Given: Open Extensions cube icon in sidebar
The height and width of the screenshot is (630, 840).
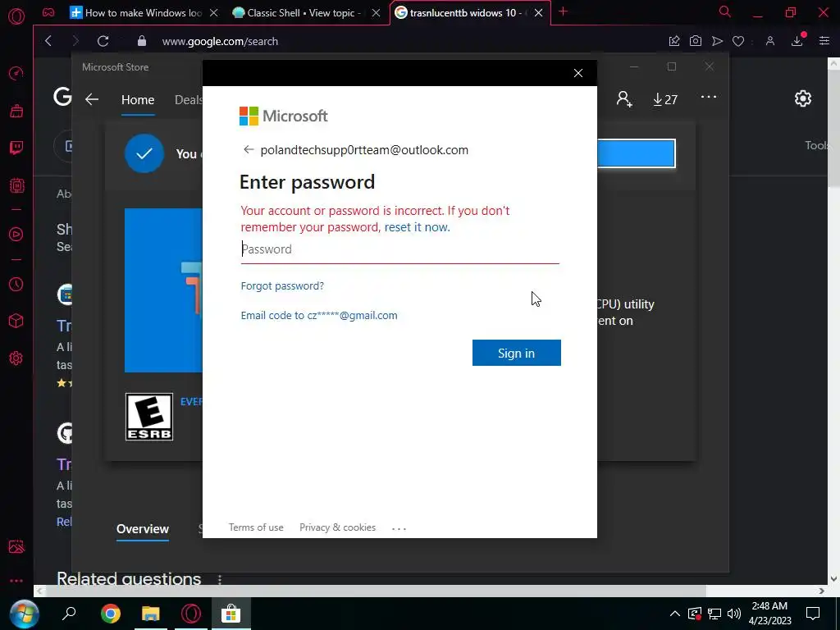Looking at the screenshot, I should click(x=16, y=321).
